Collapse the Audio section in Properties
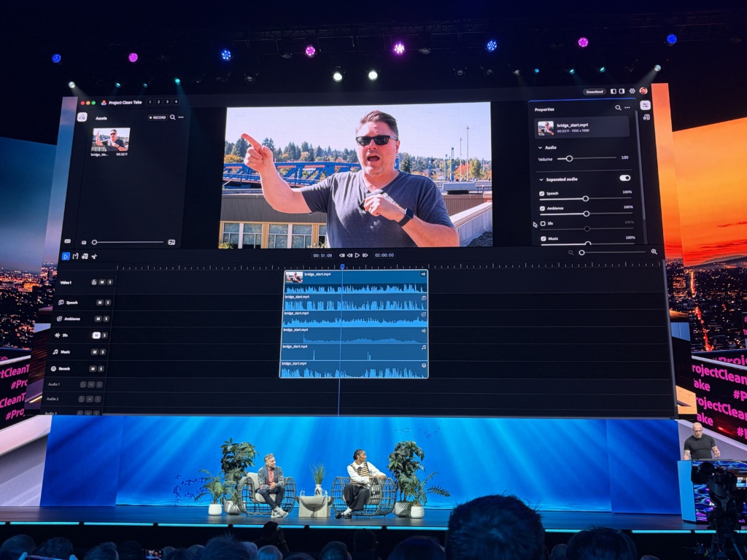 click(541, 148)
